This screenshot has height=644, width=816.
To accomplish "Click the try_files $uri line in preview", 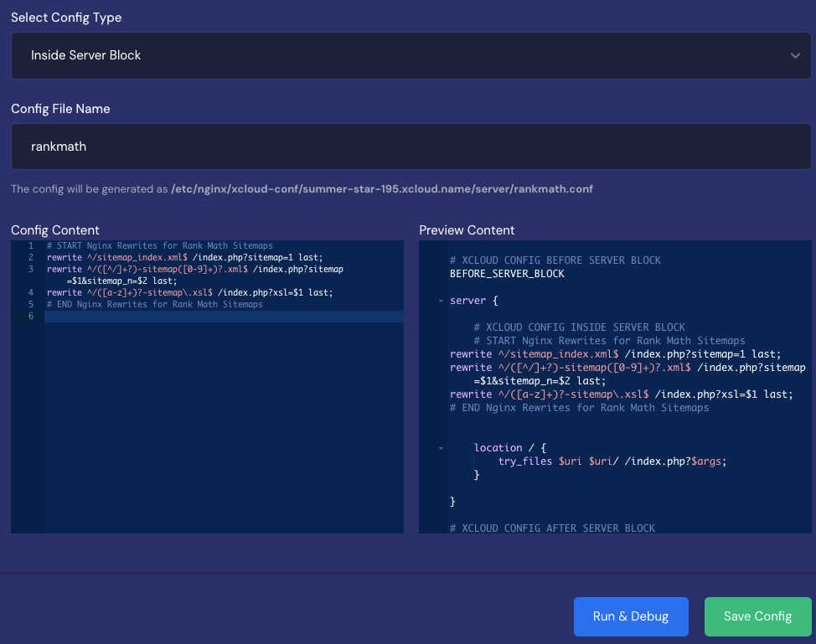I will click(x=612, y=461).
